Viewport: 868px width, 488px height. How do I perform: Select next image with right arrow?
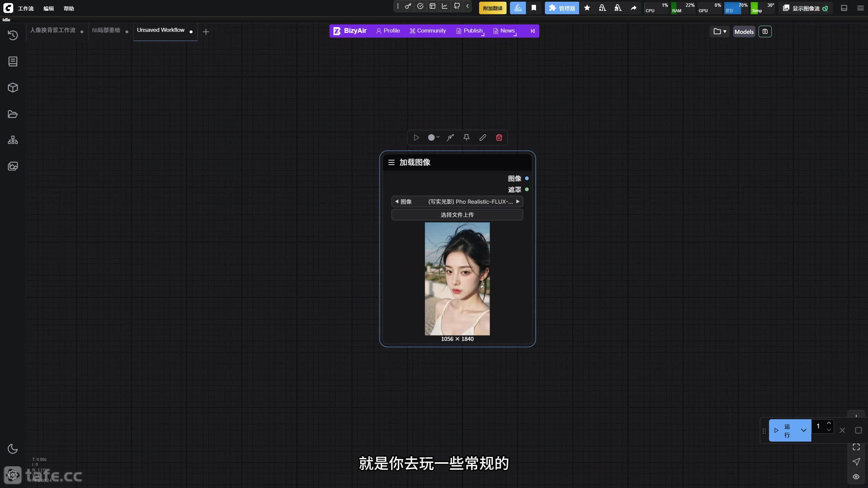click(x=518, y=202)
